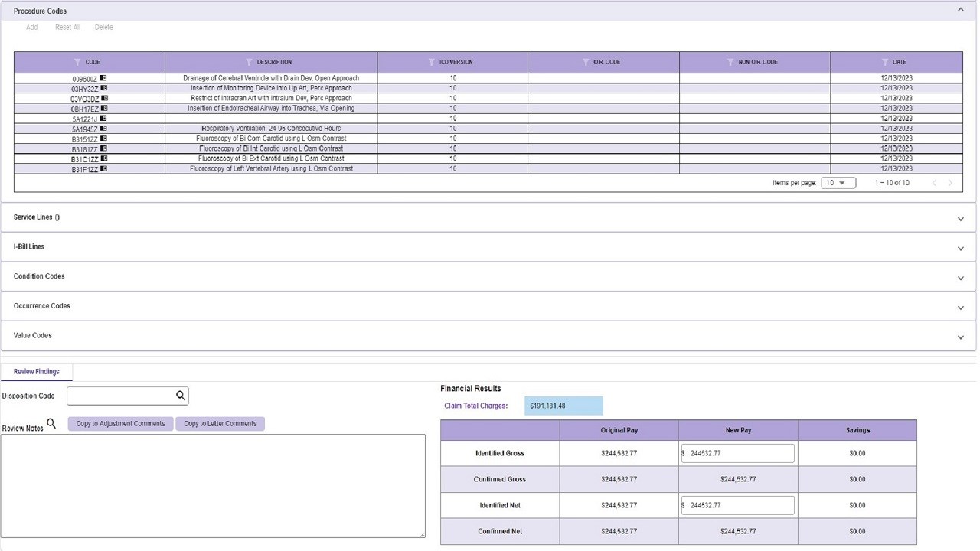Open the filter icon in DATE column header
Image resolution: width=980 pixels, height=551 pixels.
pos(885,62)
